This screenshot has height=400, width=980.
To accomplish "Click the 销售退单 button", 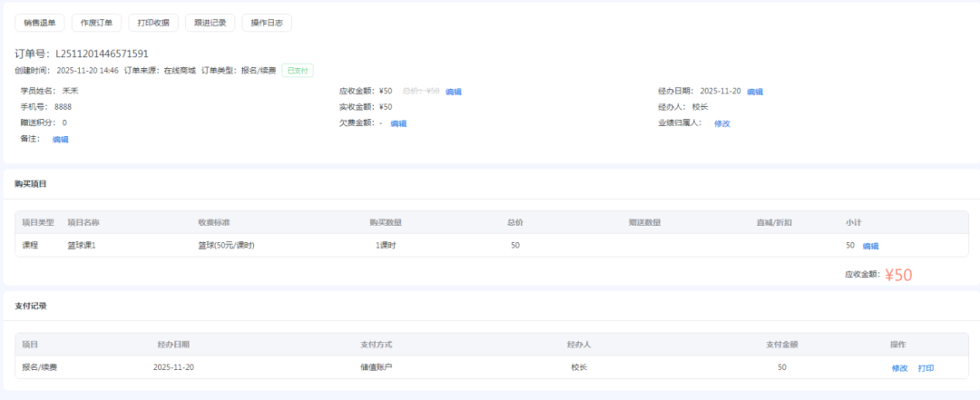I will coord(40,23).
